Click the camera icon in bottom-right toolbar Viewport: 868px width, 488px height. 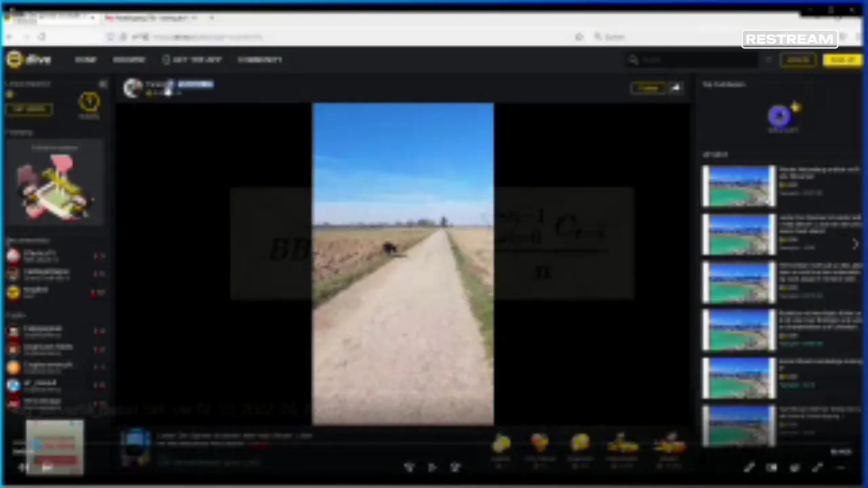(772, 467)
